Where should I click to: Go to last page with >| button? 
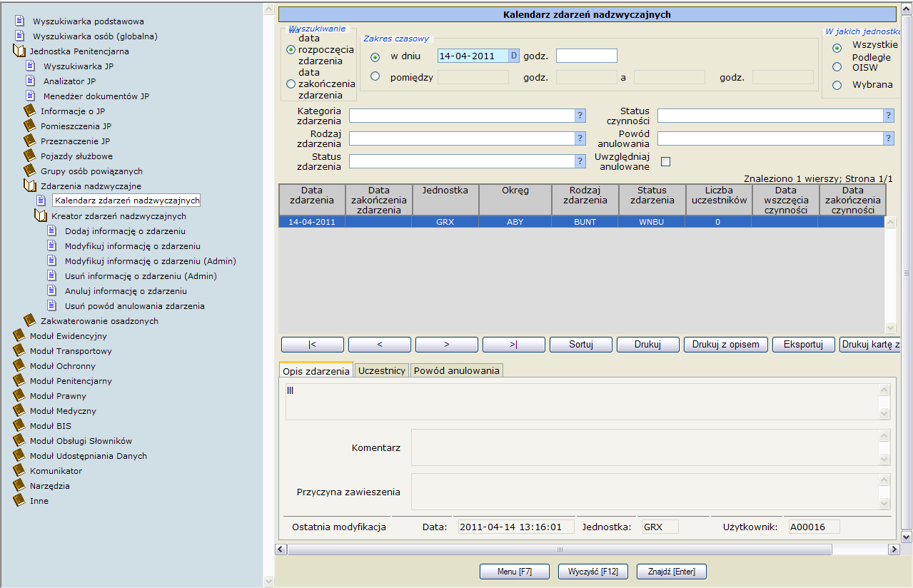[x=514, y=345]
